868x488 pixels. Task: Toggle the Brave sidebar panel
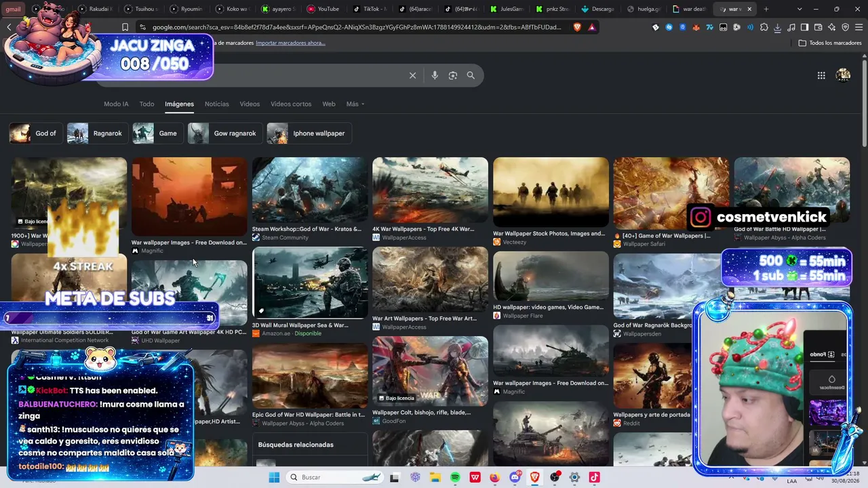pyautogui.click(x=805, y=27)
